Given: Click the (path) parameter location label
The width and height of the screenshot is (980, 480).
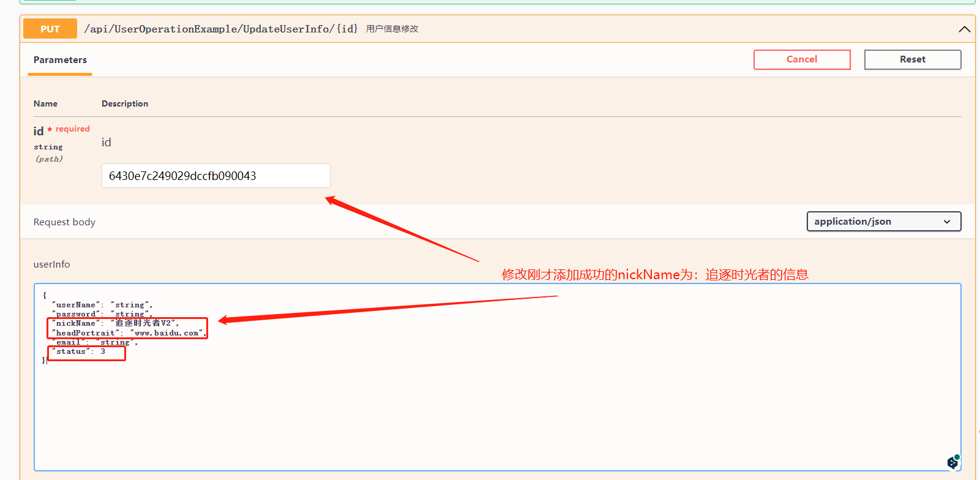Looking at the screenshot, I should [x=49, y=159].
